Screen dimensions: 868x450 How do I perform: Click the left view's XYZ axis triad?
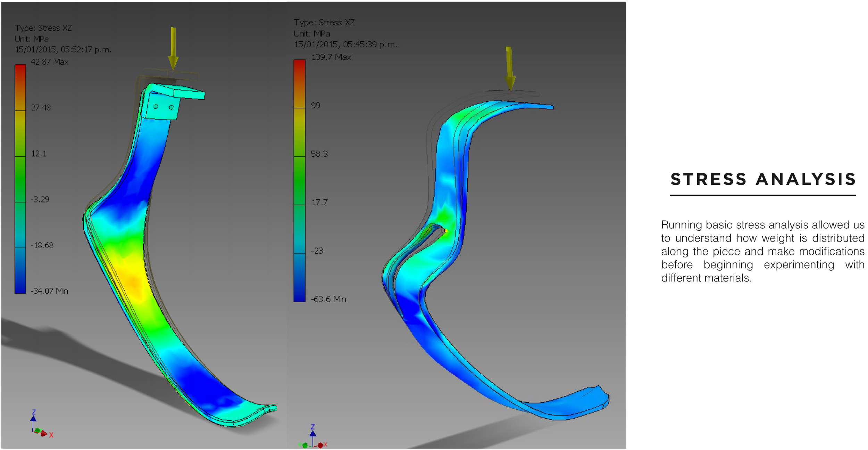[x=42, y=423]
